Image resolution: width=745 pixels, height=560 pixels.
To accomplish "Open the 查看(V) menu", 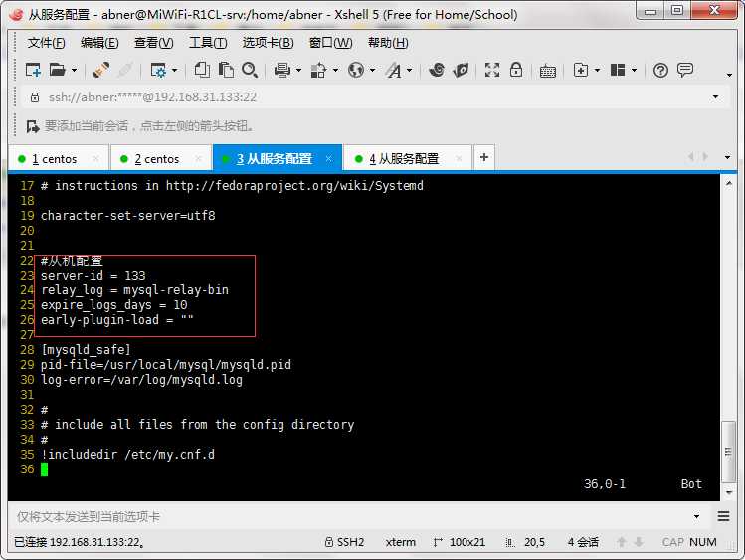I will tap(153, 43).
